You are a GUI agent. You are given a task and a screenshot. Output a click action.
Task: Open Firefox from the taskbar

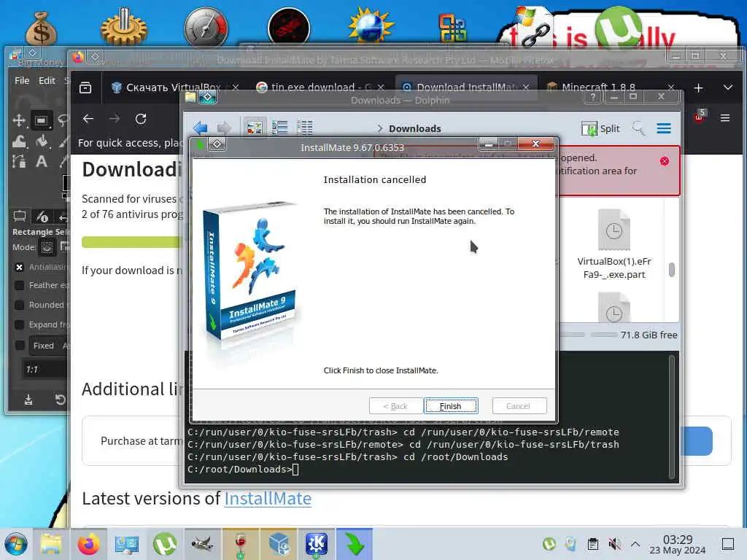89,544
